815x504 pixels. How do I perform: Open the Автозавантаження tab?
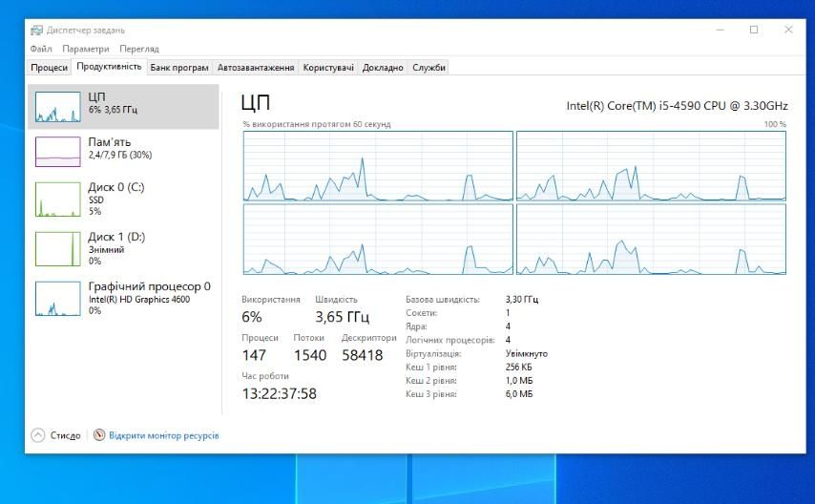click(x=256, y=68)
